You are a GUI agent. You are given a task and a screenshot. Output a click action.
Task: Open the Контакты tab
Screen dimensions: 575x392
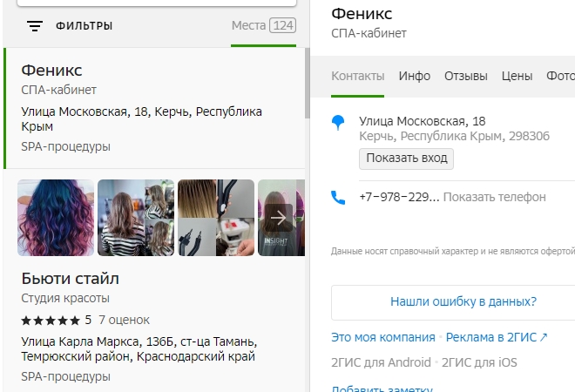357,76
